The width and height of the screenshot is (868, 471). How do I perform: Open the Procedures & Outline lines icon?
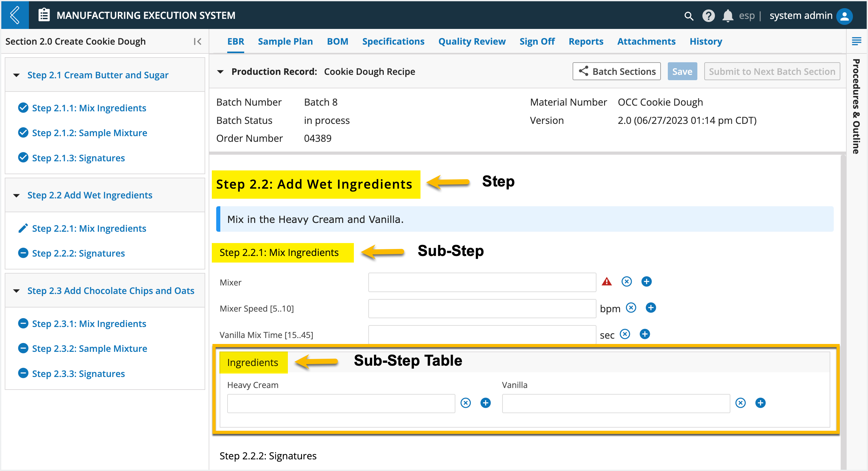point(856,42)
